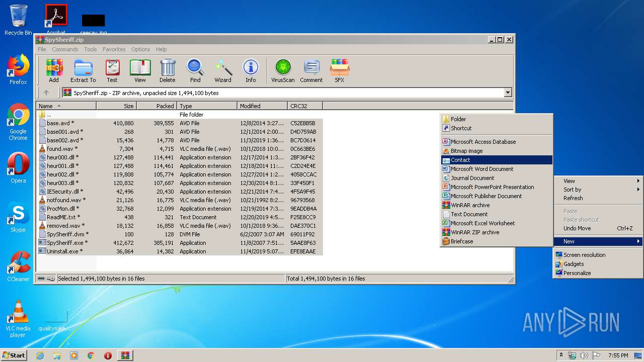
Task: Show hidden tray icons arrow
Action: point(561,355)
